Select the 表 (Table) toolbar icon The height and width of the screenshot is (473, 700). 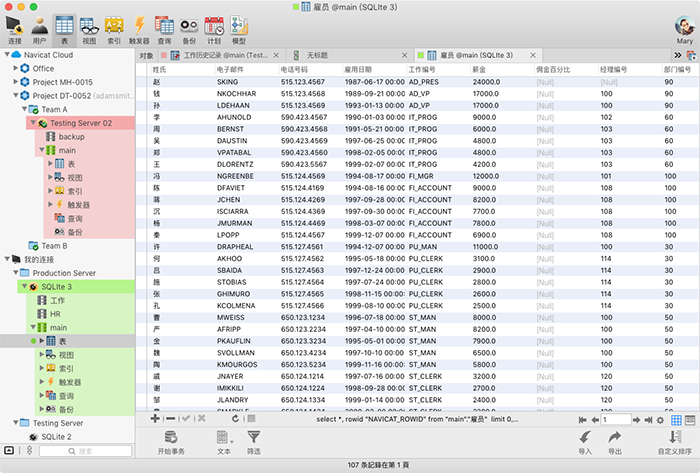pyautogui.click(x=64, y=30)
